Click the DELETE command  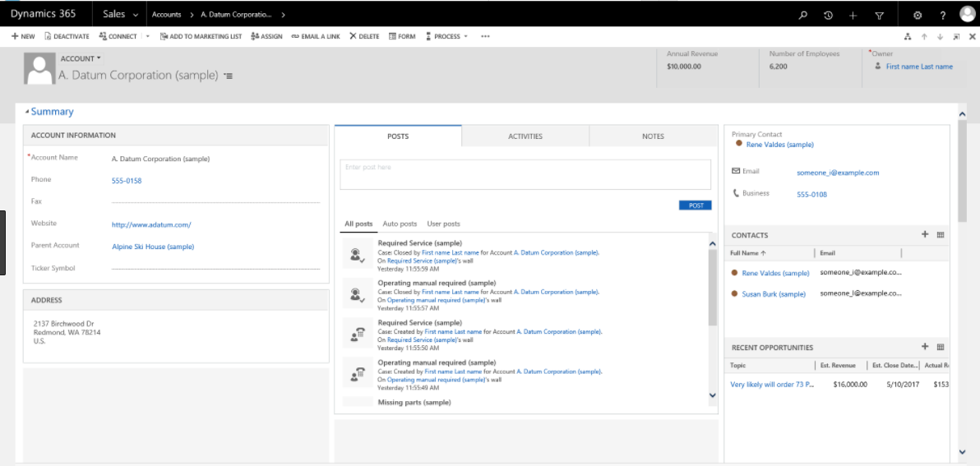[364, 36]
